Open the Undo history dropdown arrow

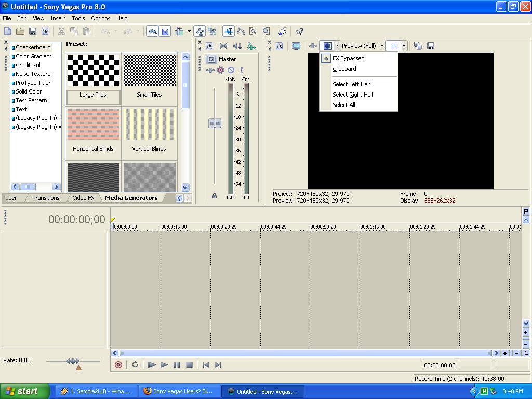pos(115,32)
